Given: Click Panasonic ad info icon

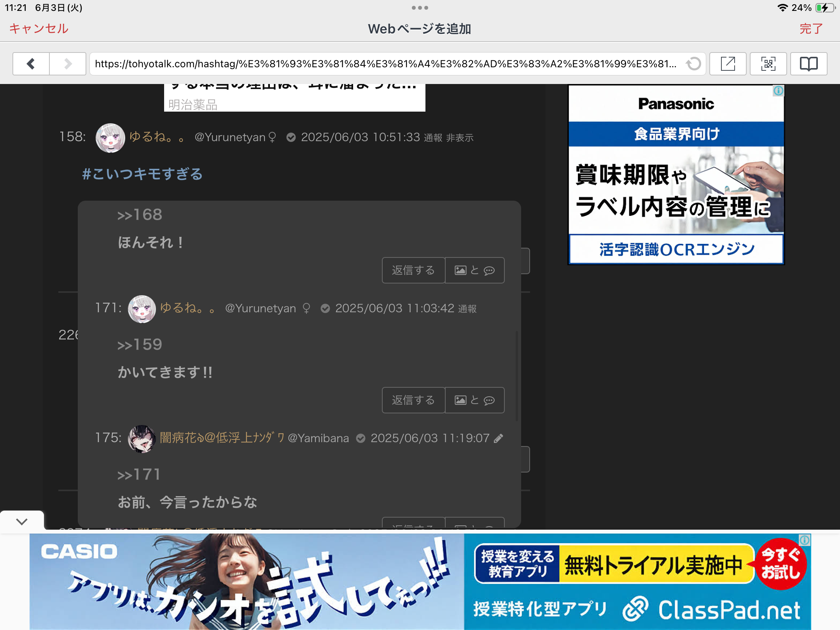Looking at the screenshot, I should pos(779,91).
